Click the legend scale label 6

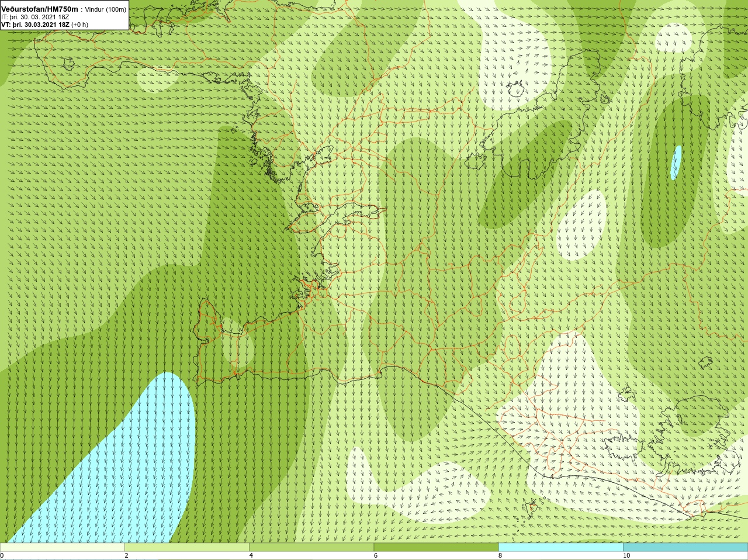tap(376, 555)
